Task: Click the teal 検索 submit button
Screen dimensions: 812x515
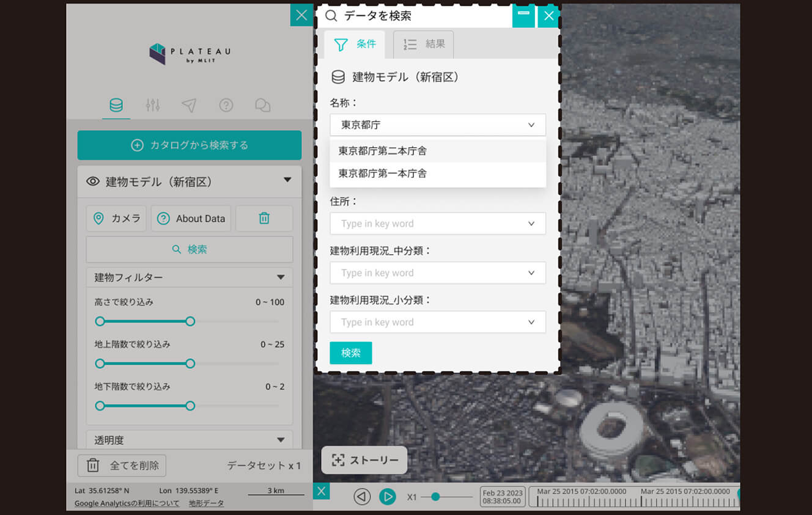Action: [x=351, y=353]
